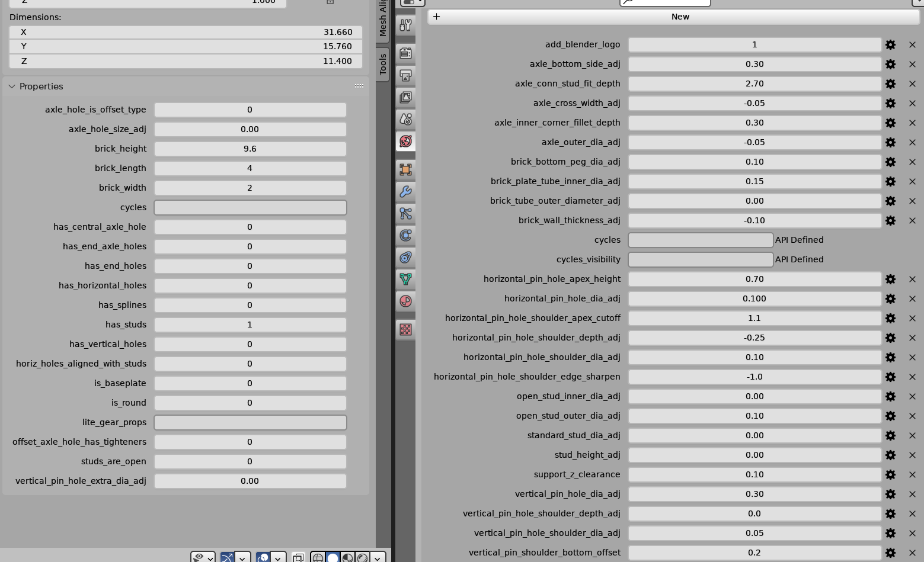Open the Output properties tab

click(x=405, y=75)
